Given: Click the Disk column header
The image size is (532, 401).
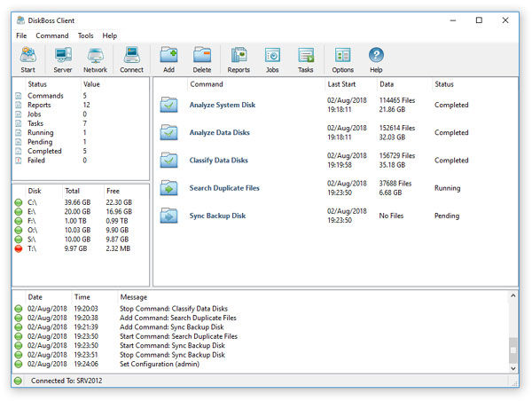Looking at the screenshot, I should (x=44, y=191).
